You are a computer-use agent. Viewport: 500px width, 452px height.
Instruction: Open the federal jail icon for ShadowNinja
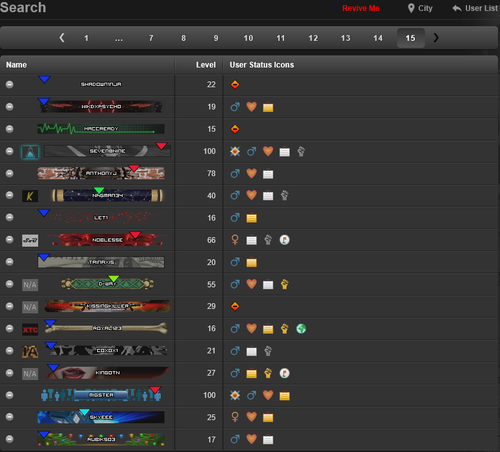[235, 85]
